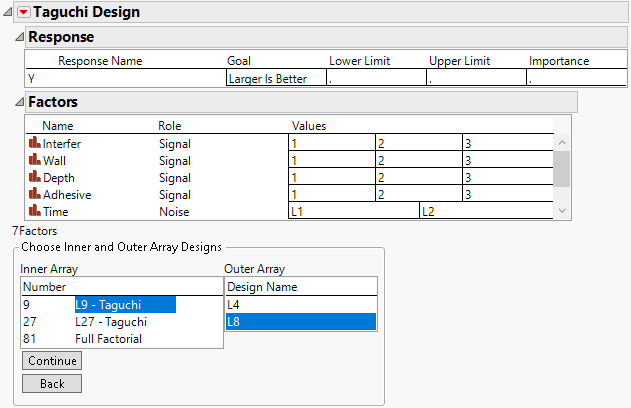Edit the L1 value of Time
This screenshot has height=408, width=631.
click(352, 212)
